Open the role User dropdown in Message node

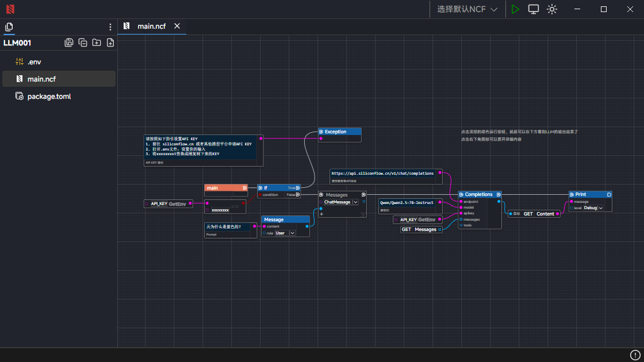285,233
